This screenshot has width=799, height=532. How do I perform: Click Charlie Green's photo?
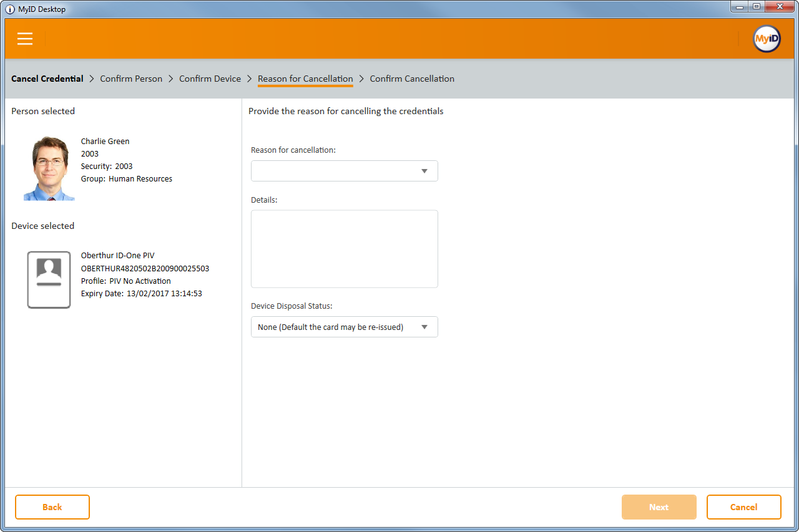49,168
